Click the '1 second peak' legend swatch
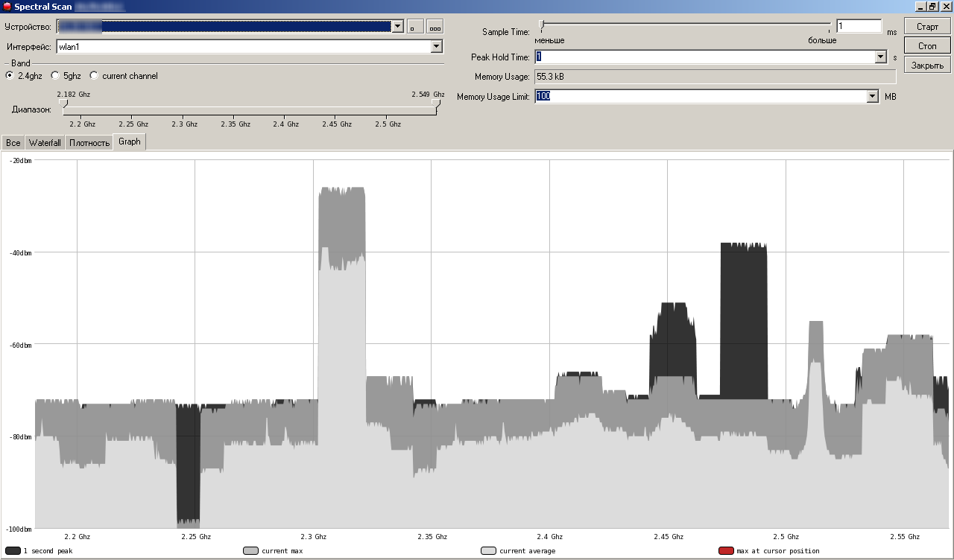 [13, 551]
